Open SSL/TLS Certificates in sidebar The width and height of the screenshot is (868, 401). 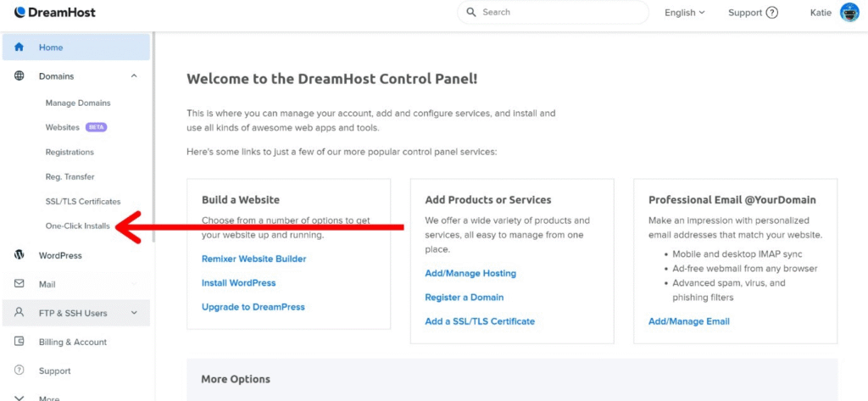tap(83, 202)
